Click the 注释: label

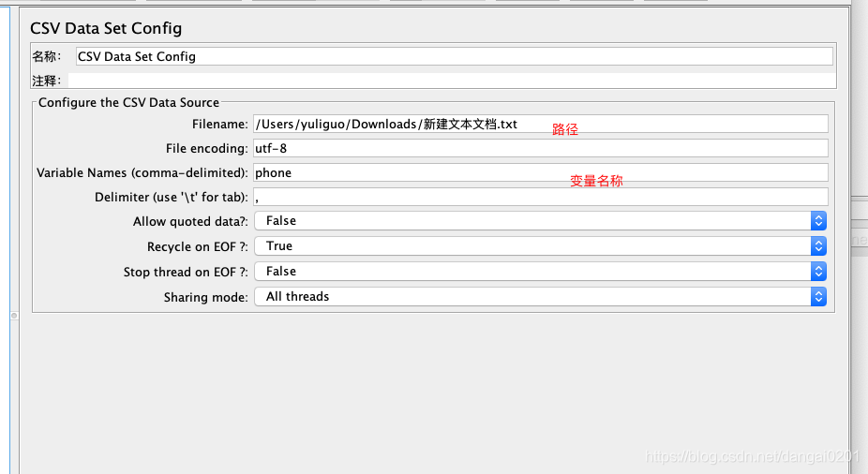click(x=47, y=81)
